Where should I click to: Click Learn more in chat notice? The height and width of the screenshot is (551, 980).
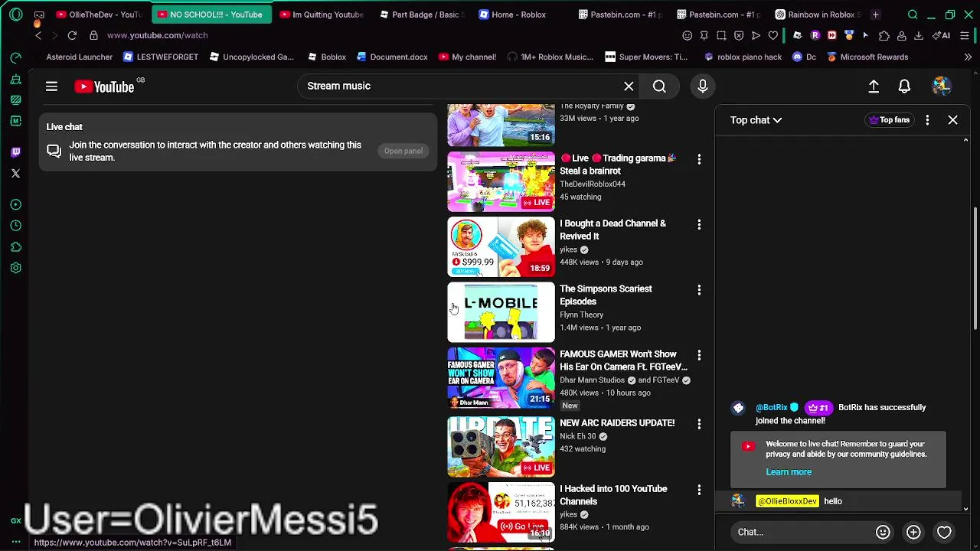pyautogui.click(x=789, y=472)
